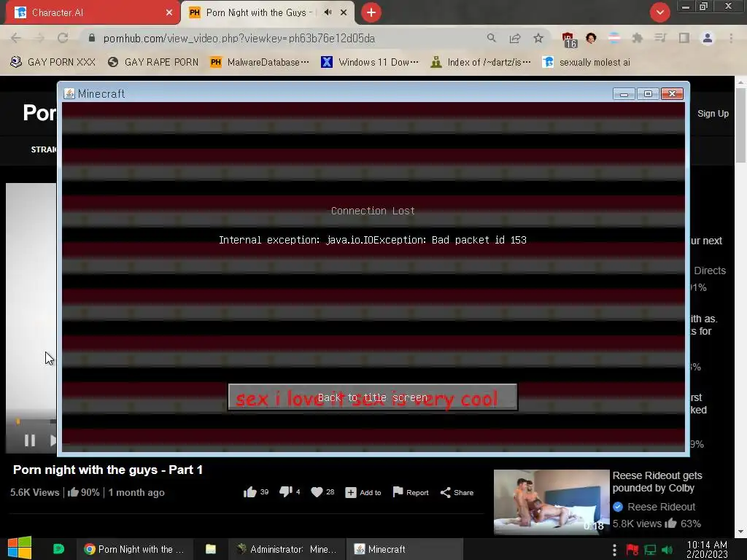Focus the browser address bar
The height and width of the screenshot is (560, 747).
tap(286, 38)
